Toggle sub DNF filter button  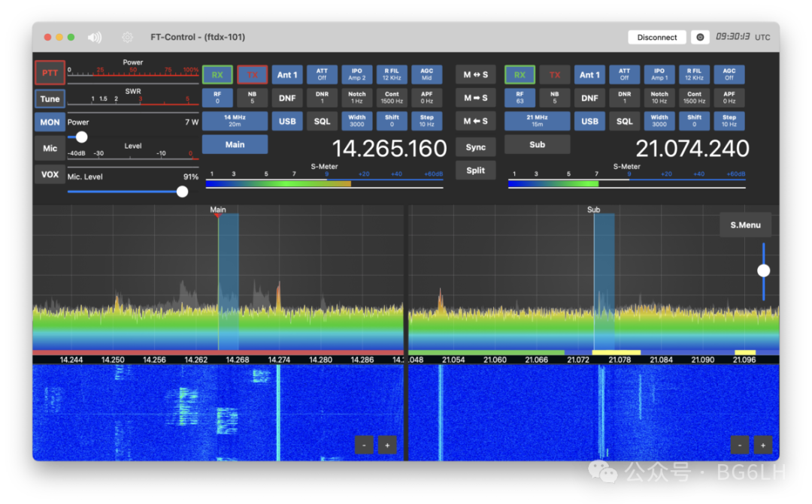pyautogui.click(x=589, y=98)
